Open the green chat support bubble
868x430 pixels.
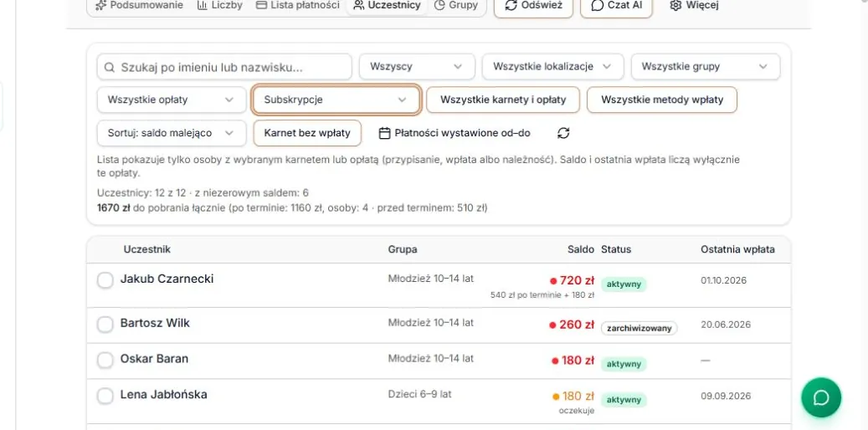point(821,397)
